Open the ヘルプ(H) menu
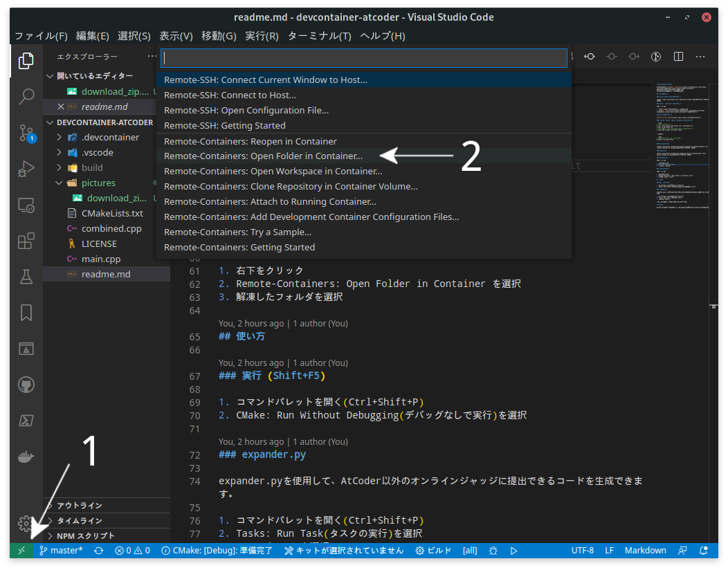Image resolution: width=728 pixels, height=570 pixels. tap(383, 36)
